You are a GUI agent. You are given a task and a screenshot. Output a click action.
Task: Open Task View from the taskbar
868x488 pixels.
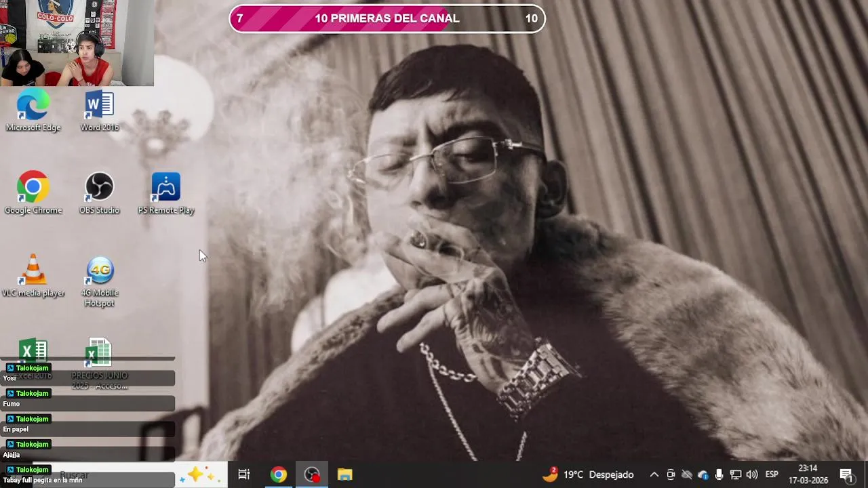pyautogui.click(x=244, y=474)
